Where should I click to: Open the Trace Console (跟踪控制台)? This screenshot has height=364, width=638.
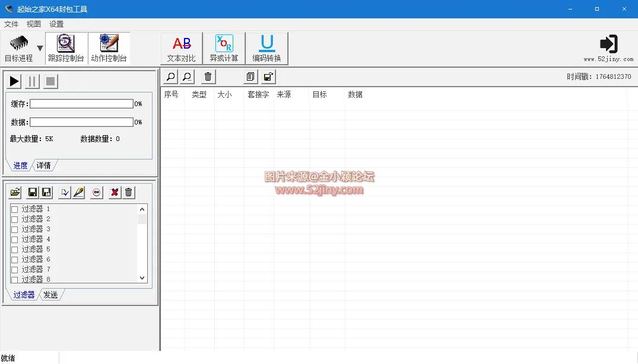click(66, 48)
